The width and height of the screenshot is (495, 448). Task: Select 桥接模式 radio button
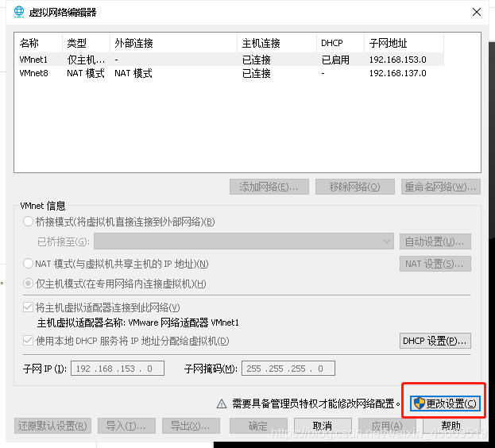coord(28,222)
